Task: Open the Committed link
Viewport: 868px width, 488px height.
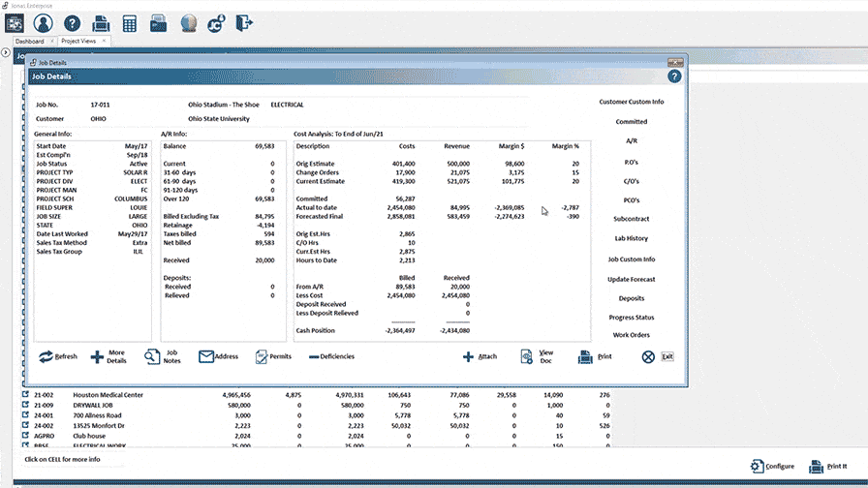Action: point(631,122)
